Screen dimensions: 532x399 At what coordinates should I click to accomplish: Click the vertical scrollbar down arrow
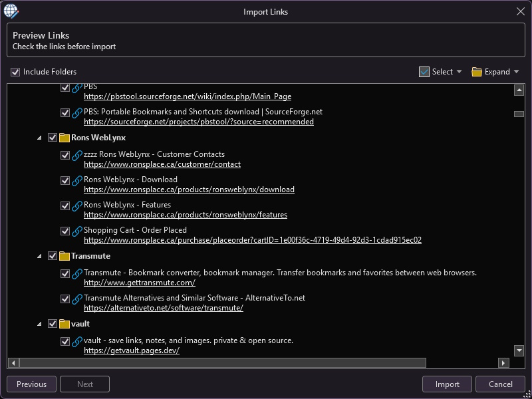[519, 350]
